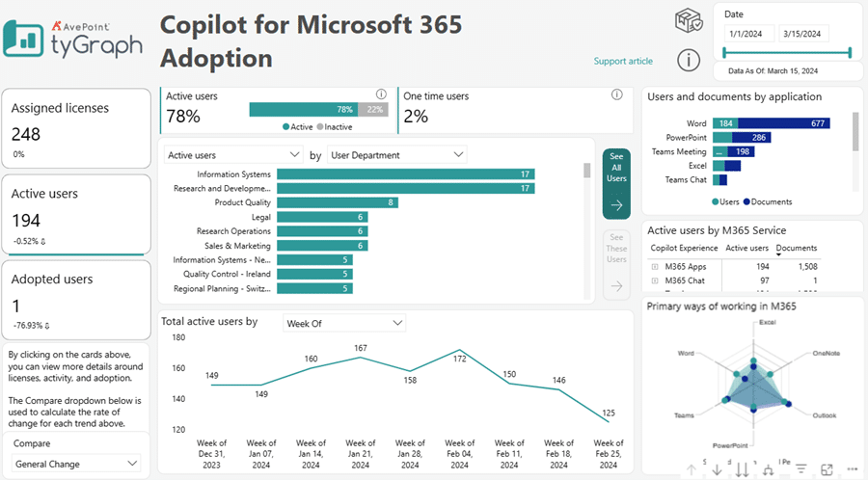Edit the end date 3/15/2024 field
The height and width of the screenshot is (480, 868).
click(x=803, y=34)
